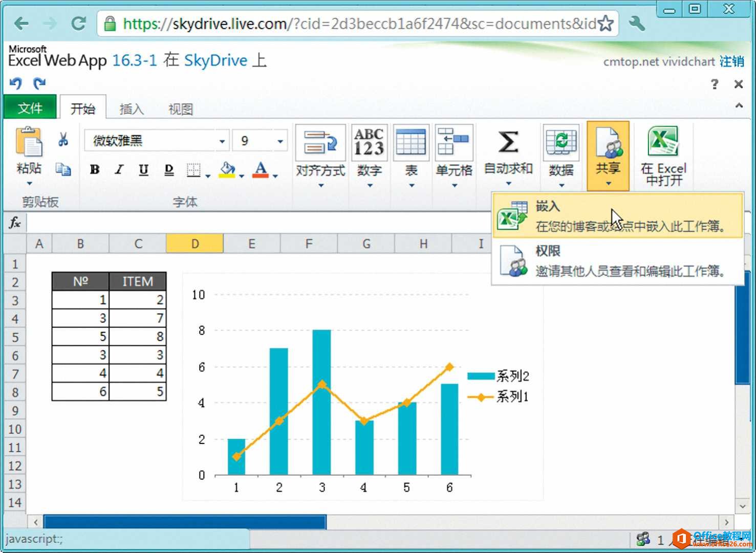Switch to the 插入 insert tab
Image resolution: width=756 pixels, height=553 pixels.
tap(132, 108)
